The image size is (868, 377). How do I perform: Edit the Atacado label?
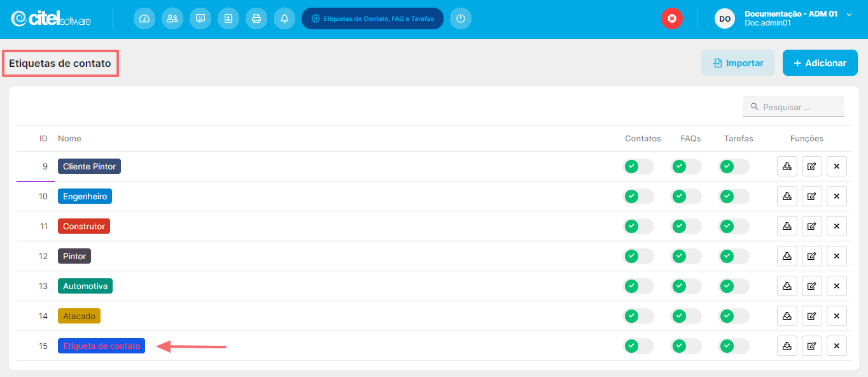coord(812,316)
